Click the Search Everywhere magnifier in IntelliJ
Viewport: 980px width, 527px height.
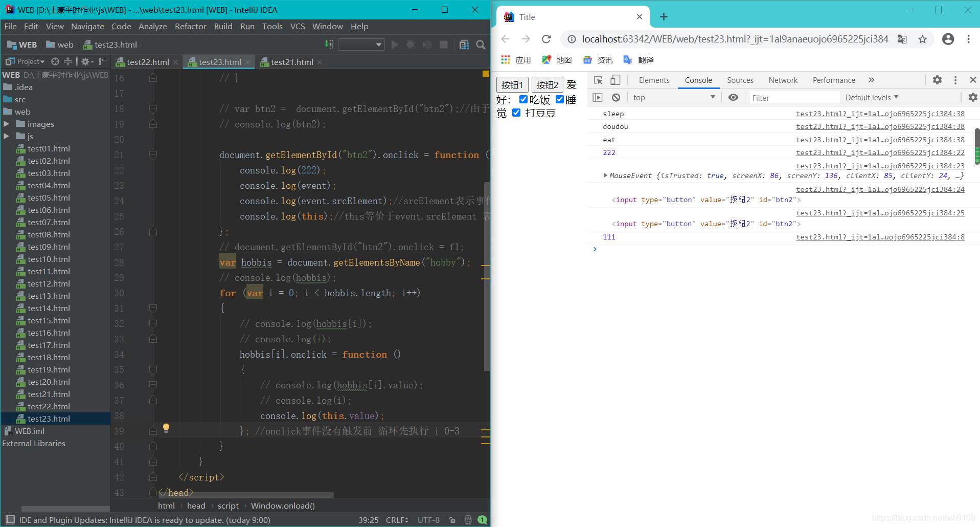tap(481, 45)
